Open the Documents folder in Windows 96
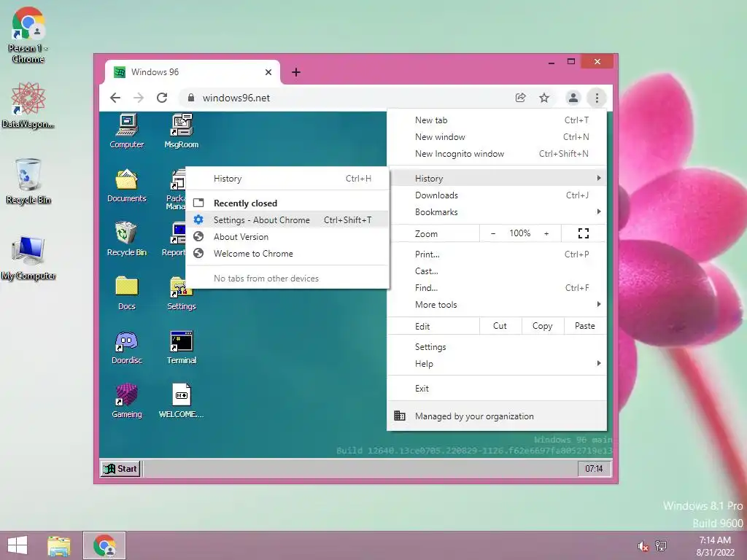This screenshot has height=560, width=747. pos(127,185)
